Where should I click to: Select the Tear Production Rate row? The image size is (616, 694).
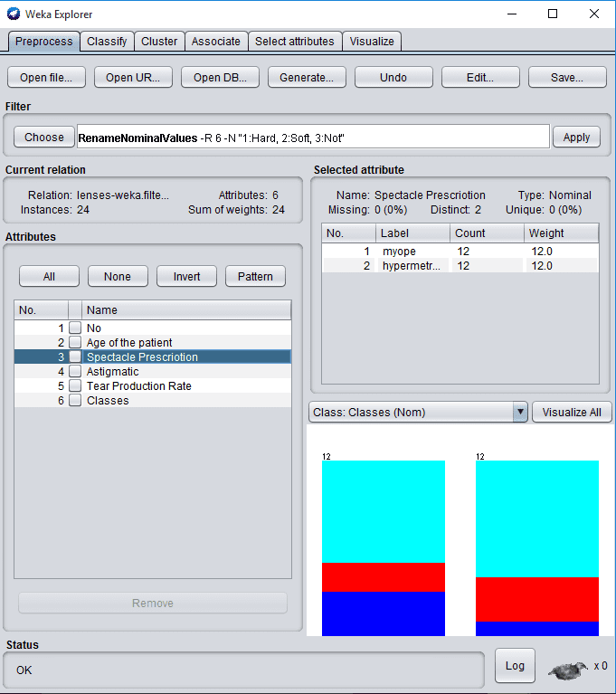153,386
